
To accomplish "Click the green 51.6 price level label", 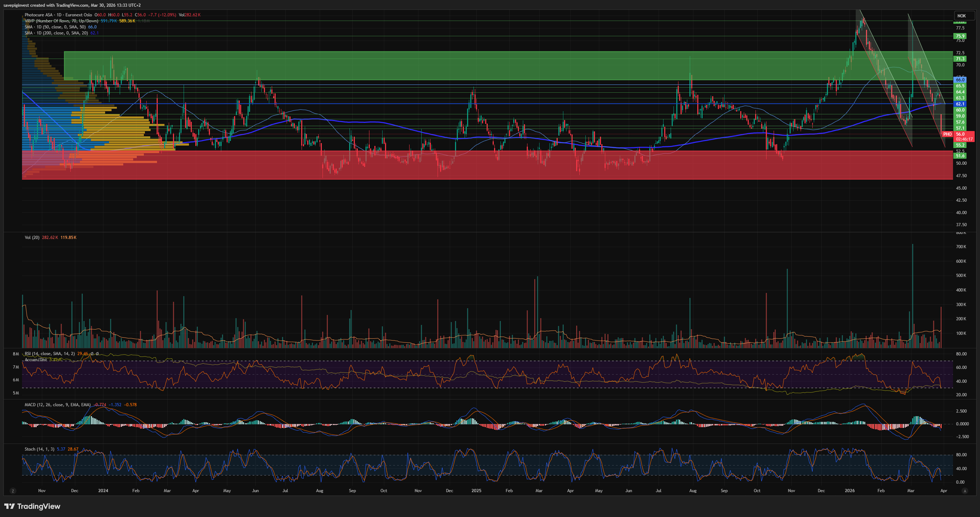I will [x=960, y=156].
